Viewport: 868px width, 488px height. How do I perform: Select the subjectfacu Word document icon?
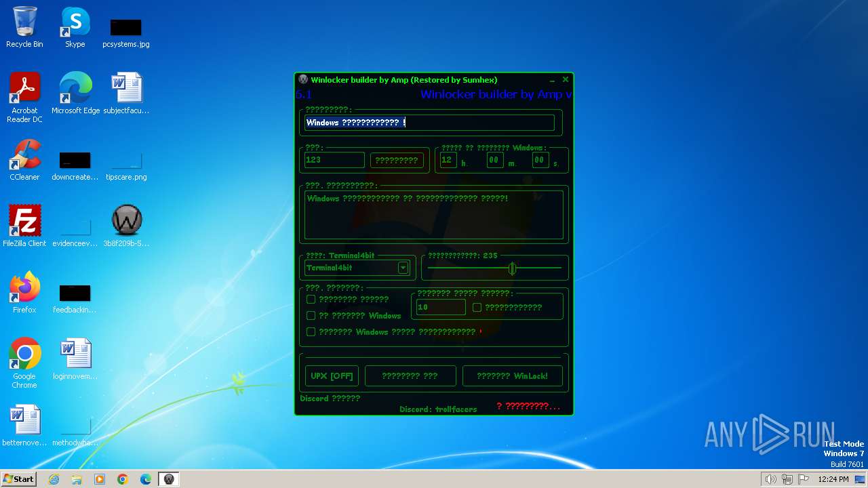click(126, 94)
